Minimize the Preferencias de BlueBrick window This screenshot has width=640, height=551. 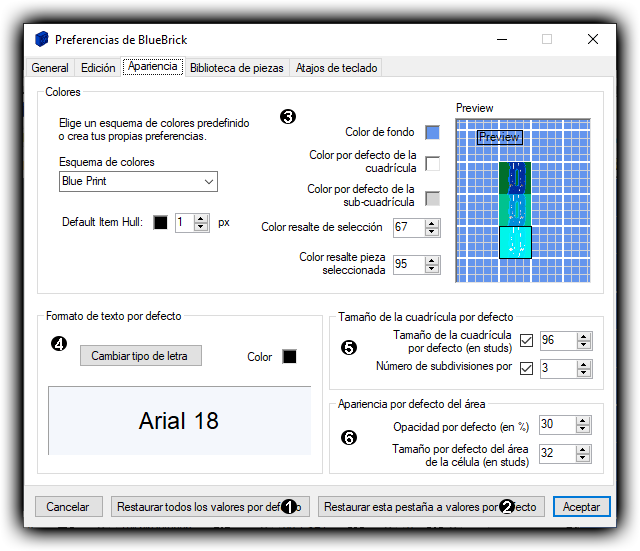click(x=502, y=39)
